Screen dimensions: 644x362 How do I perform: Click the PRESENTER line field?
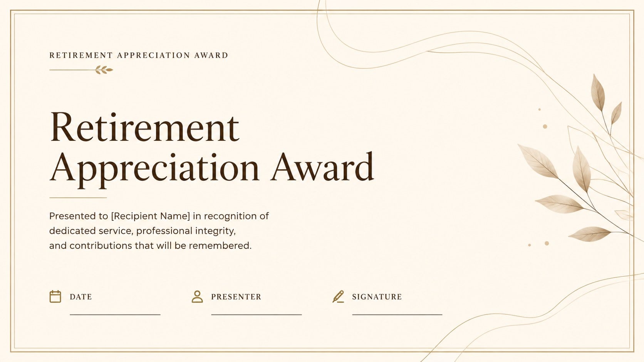(x=256, y=314)
